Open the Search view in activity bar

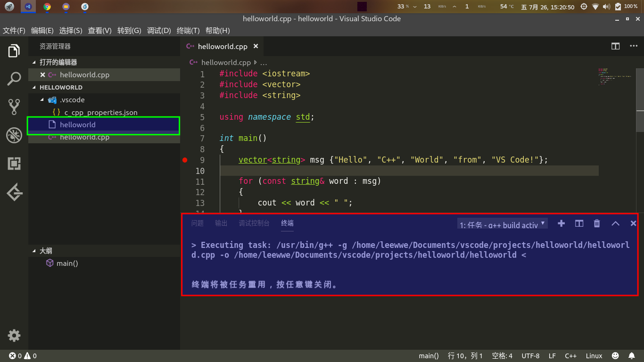pyautogui.click(x=14, y=79)
